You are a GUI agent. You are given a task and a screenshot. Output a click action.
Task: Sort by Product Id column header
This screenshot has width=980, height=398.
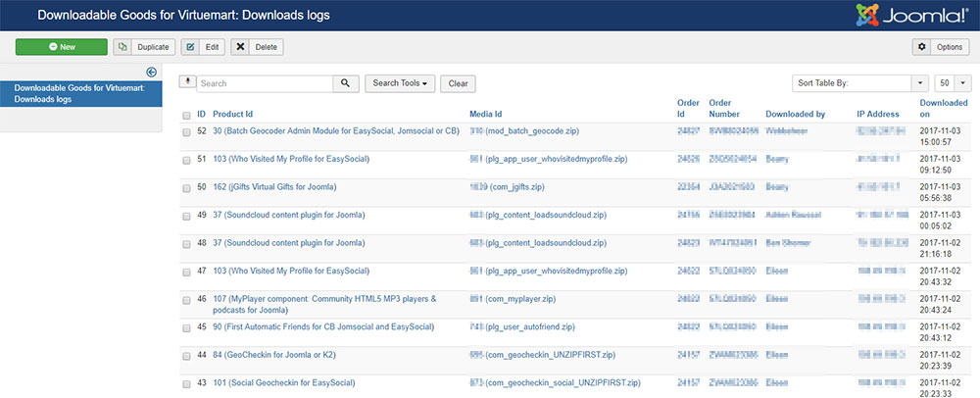pos(232,115)
